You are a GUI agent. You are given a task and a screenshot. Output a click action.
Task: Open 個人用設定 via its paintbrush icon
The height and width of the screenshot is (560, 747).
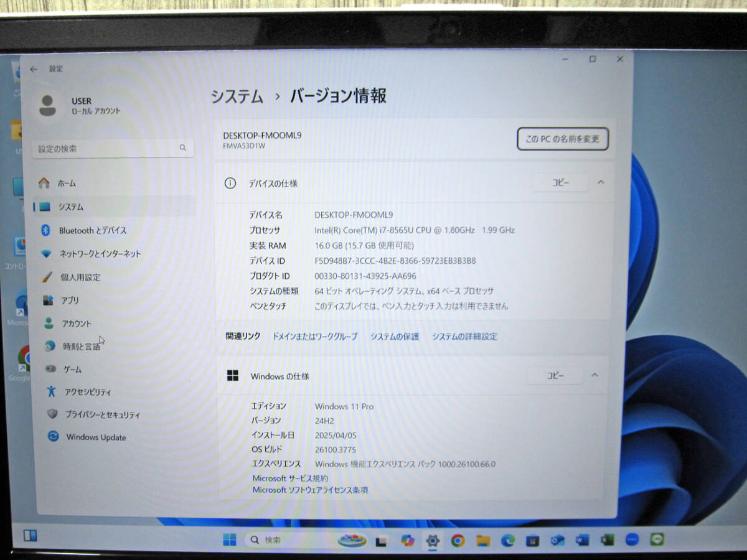(x=47, y=277)
